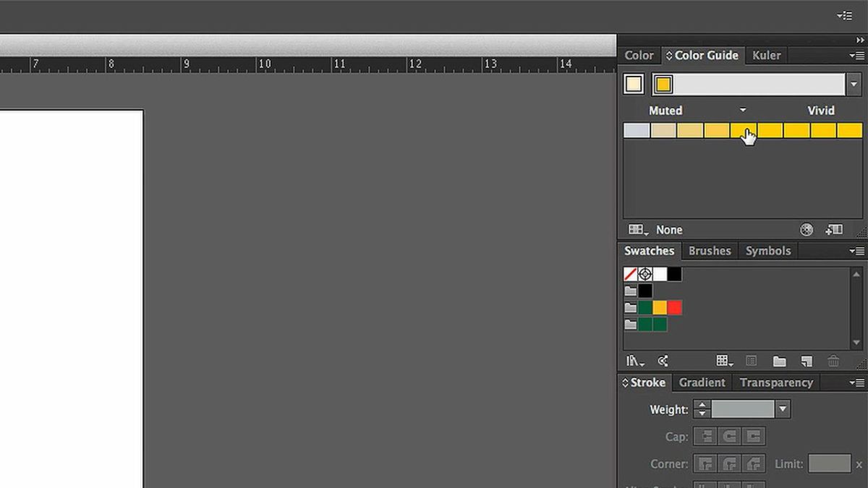Click the 'Vivid' label above variations
Viewport: 868px width, 488px height.
(821, 111)
